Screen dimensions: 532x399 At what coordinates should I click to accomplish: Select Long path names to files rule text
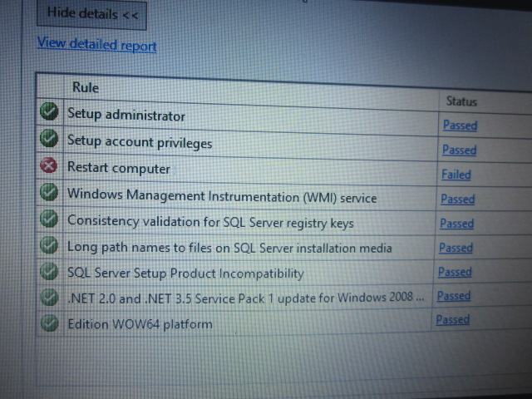(x=229, y=248)
